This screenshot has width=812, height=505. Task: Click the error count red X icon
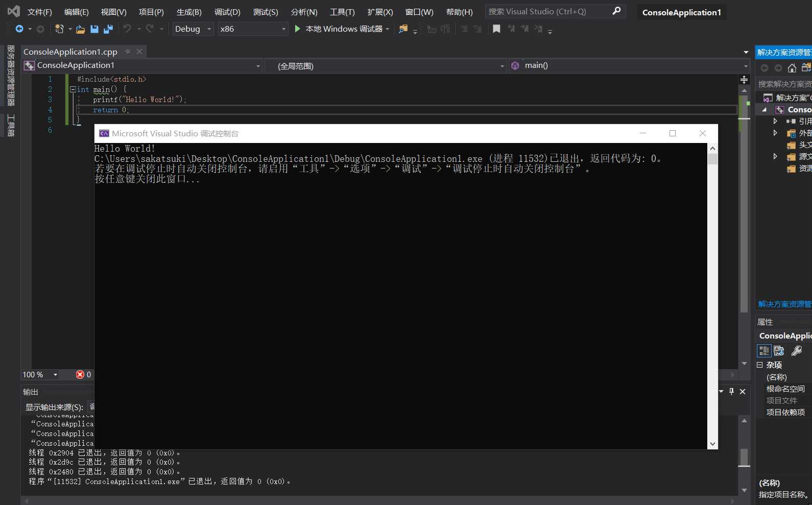(x=80, y=375)
